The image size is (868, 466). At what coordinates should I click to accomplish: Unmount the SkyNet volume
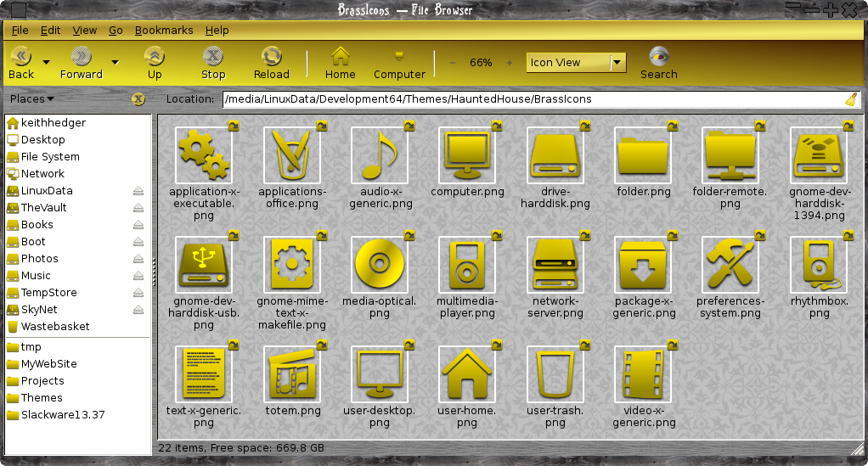click(138, 310)
